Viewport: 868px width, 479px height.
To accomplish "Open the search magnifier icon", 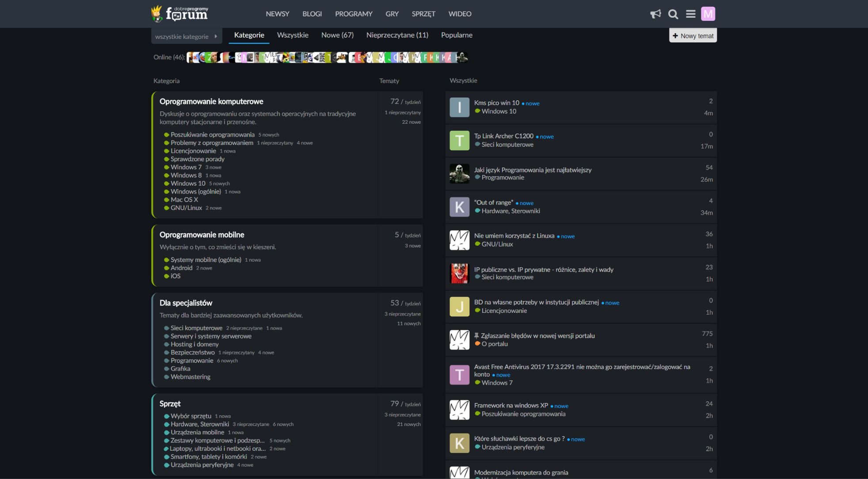I will pyautogui.click(x=673, y=14).
